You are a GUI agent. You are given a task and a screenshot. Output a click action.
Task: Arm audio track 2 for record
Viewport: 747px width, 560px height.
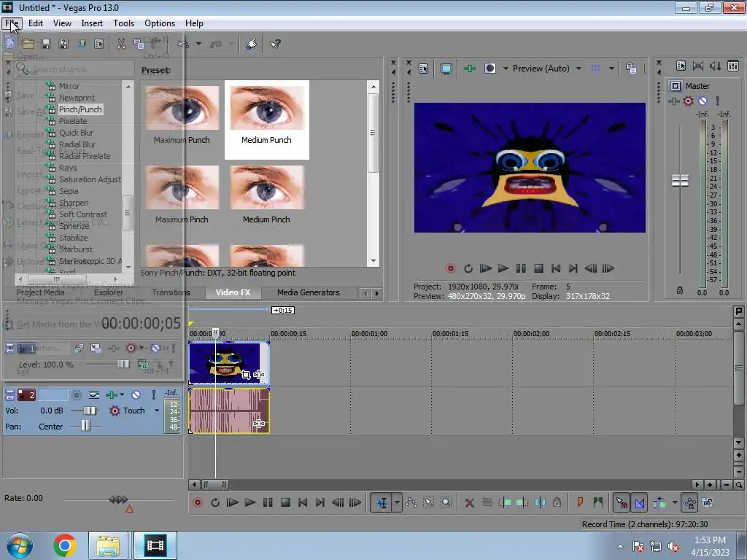click(76, 394)
